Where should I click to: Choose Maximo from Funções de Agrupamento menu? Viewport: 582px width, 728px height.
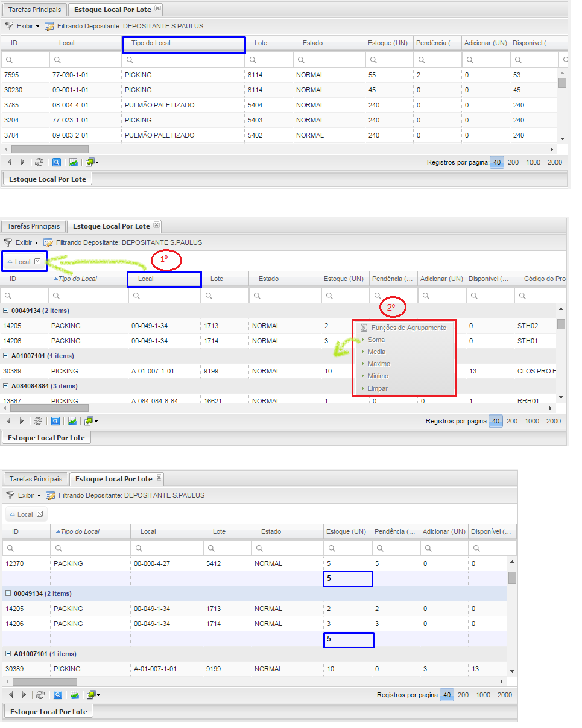point(379,364)
